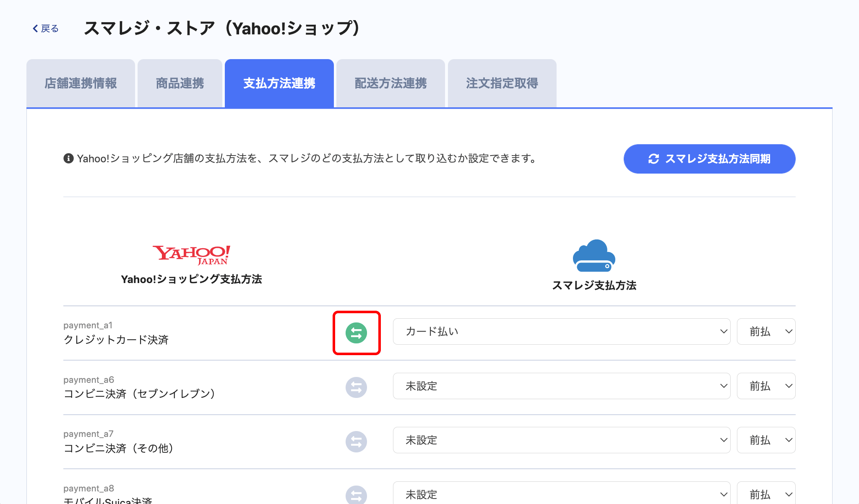Click the blue Smaregi cloud icon
The image size is (859, 504).
point(594,256)
